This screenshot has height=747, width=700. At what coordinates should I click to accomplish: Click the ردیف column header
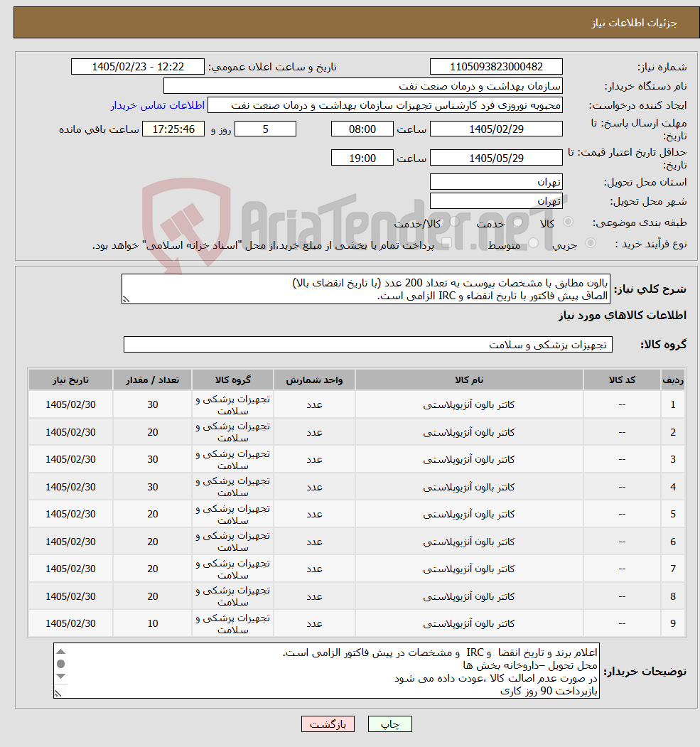673,380
